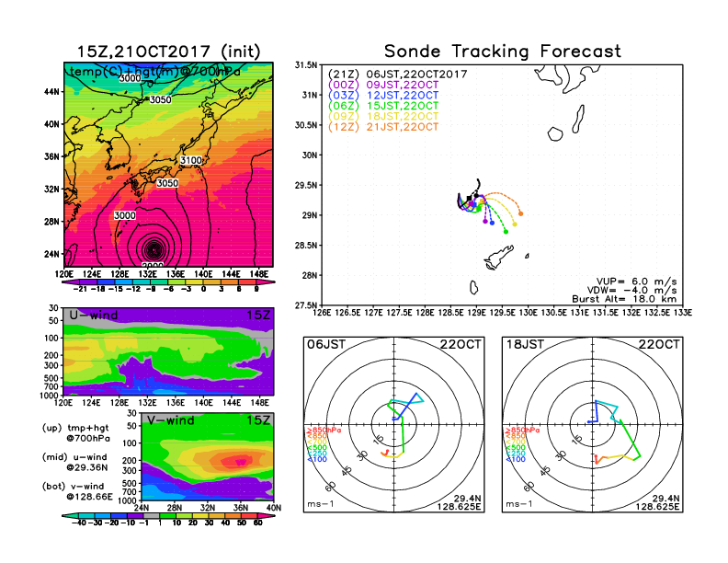Click the typhoon center on the 700hPa map

(153, 248)
